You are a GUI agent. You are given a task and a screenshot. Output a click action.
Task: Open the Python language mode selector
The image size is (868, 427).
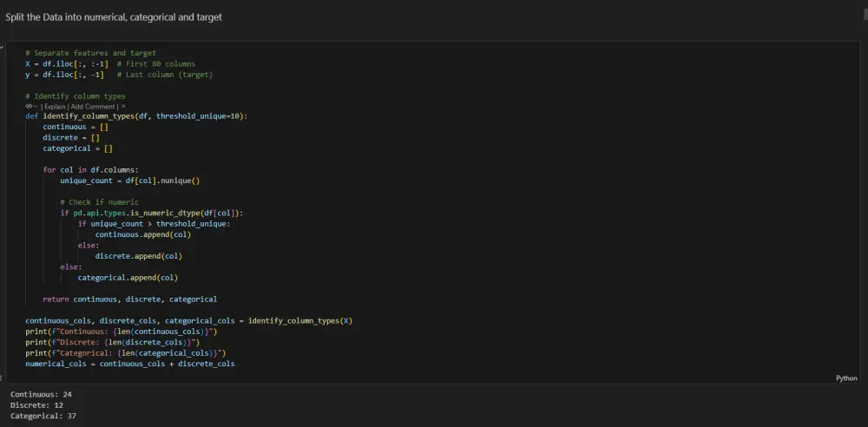(846, 378)
